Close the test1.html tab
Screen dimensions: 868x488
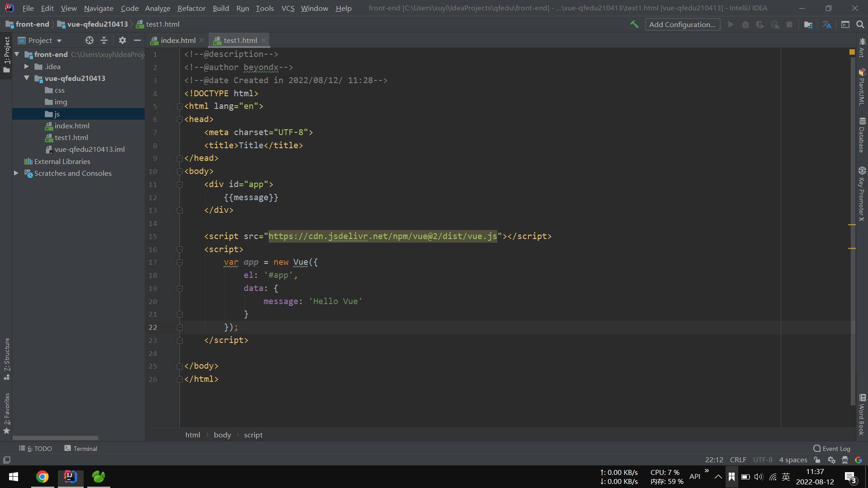[x=264, y=40]
